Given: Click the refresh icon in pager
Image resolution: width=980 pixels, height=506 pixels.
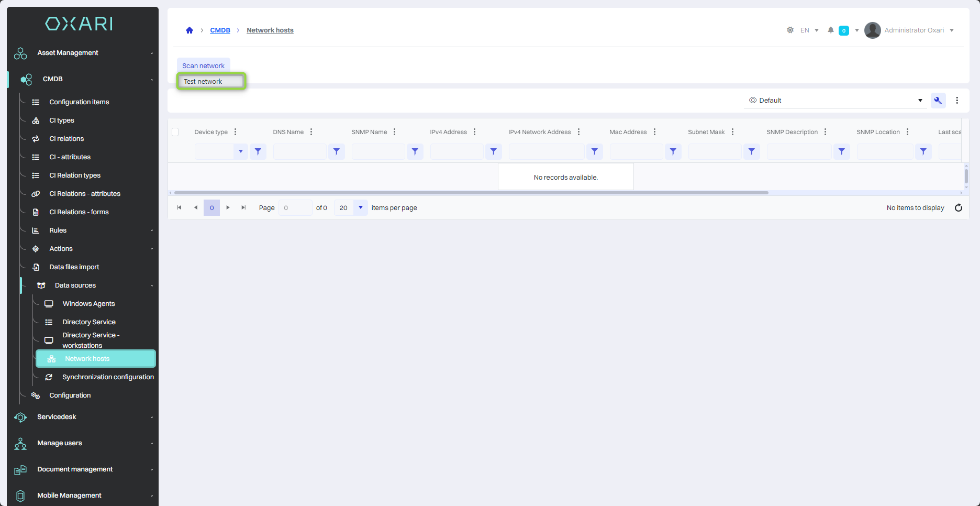Looking at the screenshot, I should 958,208.
